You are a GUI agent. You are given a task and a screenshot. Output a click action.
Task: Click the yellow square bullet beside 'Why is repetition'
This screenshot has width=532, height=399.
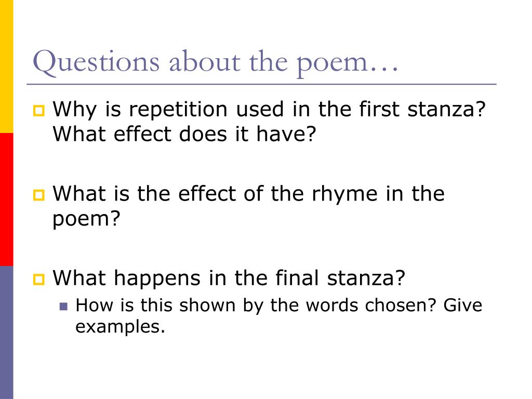click(x=38, y=111)
